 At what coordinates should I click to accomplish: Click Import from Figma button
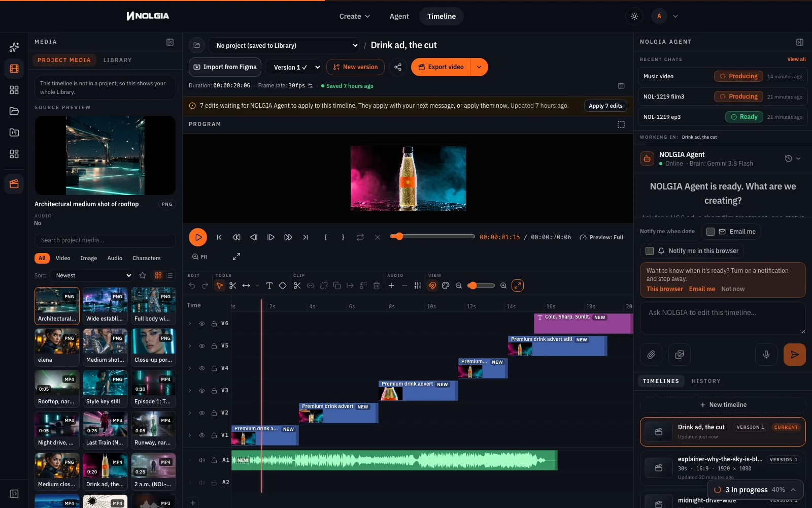tap(225, 67)
